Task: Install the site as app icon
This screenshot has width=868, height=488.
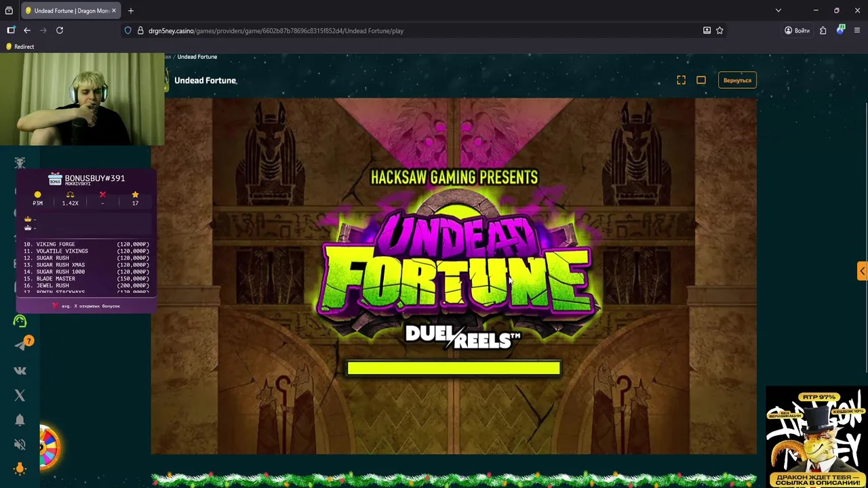Action: [x=707, y=30]
